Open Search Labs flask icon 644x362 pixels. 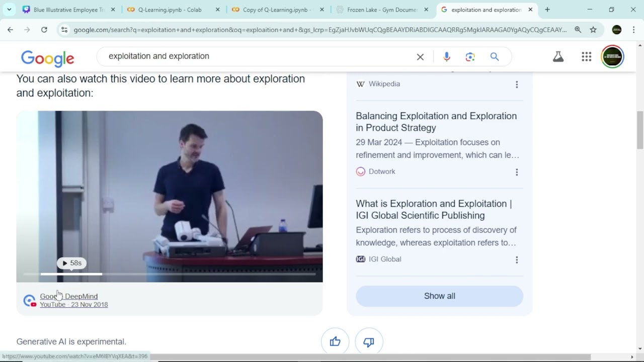(558, 56)
